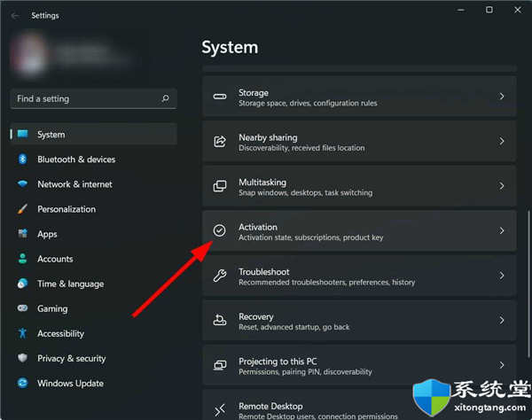Click "Storage space, drives, configuration rules" text
Viewport: 532px width, 420px height.
click(x=308, y=103)
